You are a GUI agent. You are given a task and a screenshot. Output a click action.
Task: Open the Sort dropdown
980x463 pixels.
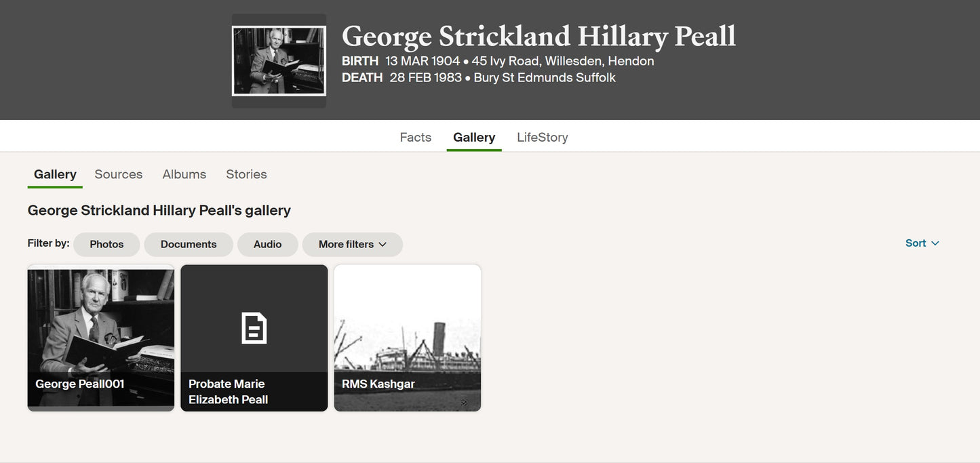[x=922, y=243]
